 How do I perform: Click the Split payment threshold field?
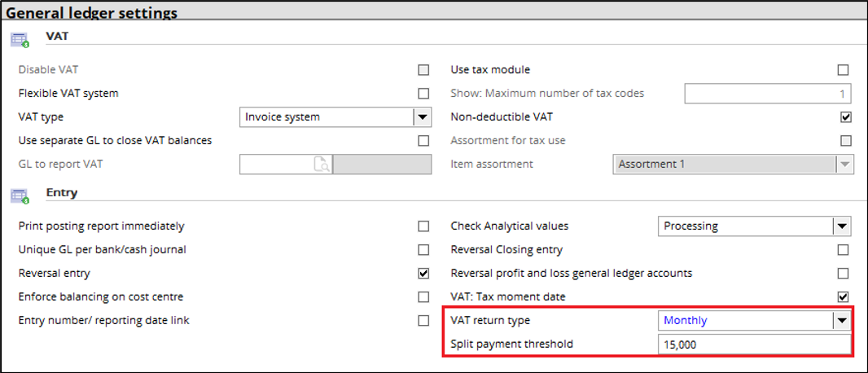click(x=755, y=344)
